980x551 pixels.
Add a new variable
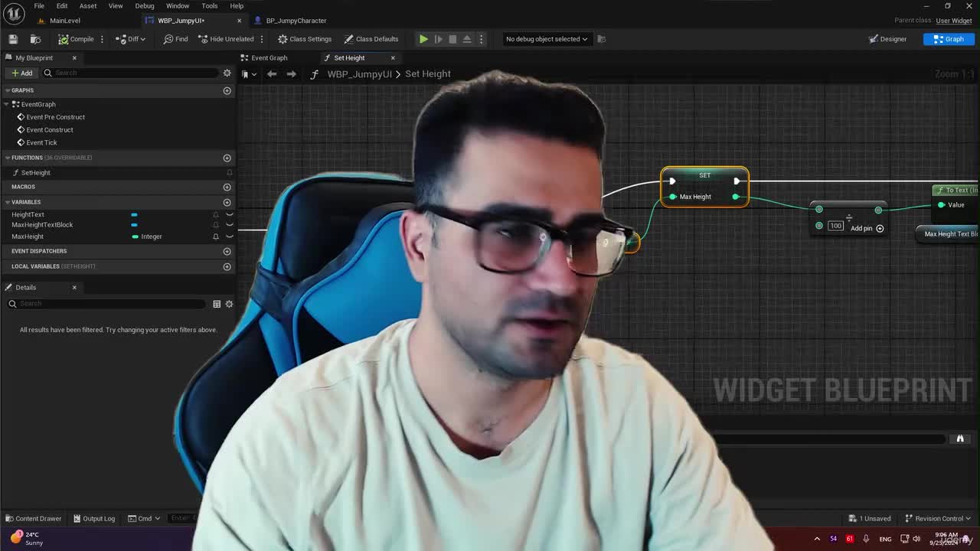227,202
